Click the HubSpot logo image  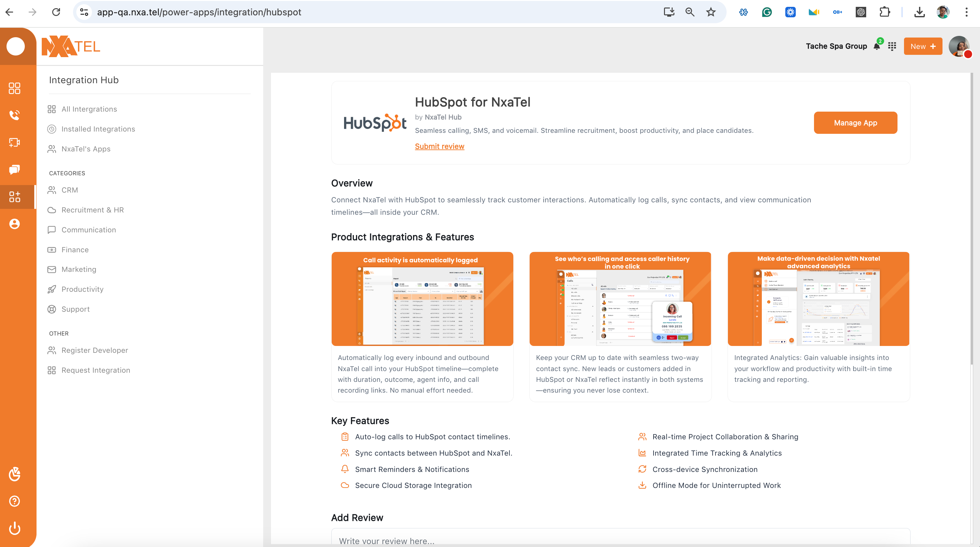pos(375,123)
